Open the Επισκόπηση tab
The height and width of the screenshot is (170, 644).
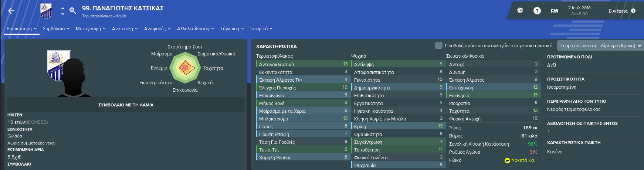21,28
